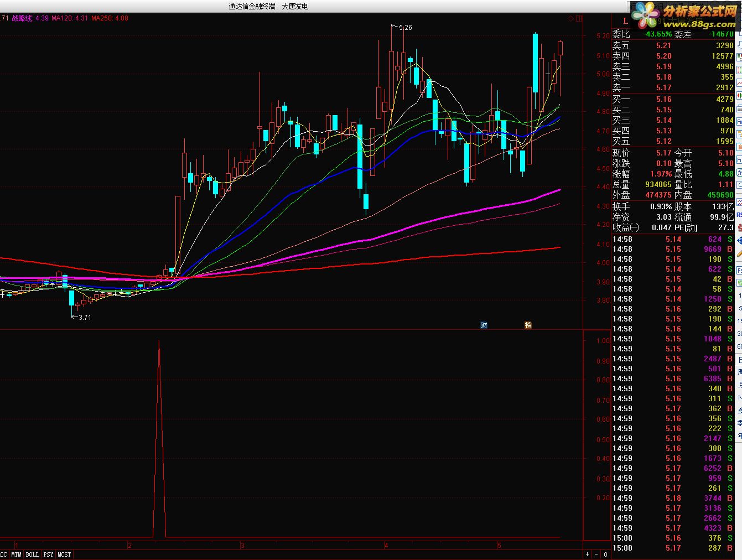Select the 战略线: 4.39 indicator label

click(30, 18)
